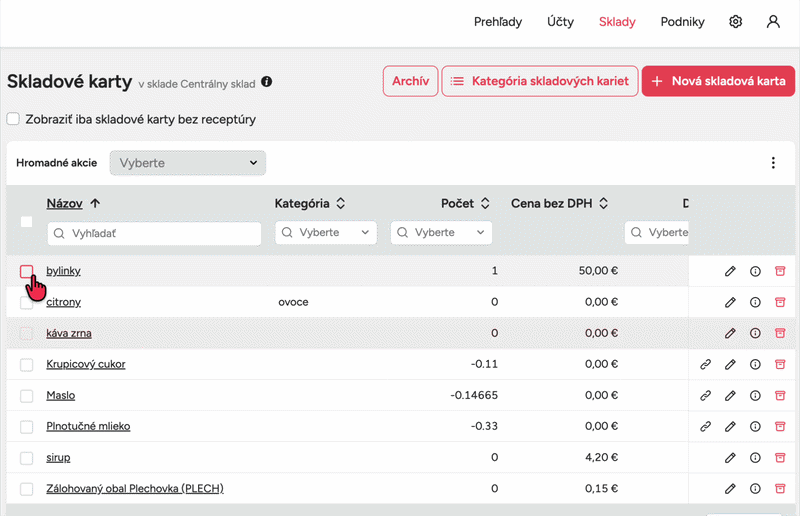Image resolution: width=800 pixels, height=516 pixels.
Task: Edit the citrony stock card
Action: pos(730,302)
